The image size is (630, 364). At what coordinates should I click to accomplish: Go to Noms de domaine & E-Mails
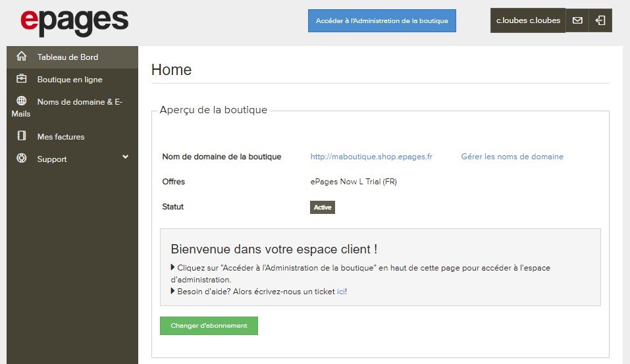[x=79, y=102]
